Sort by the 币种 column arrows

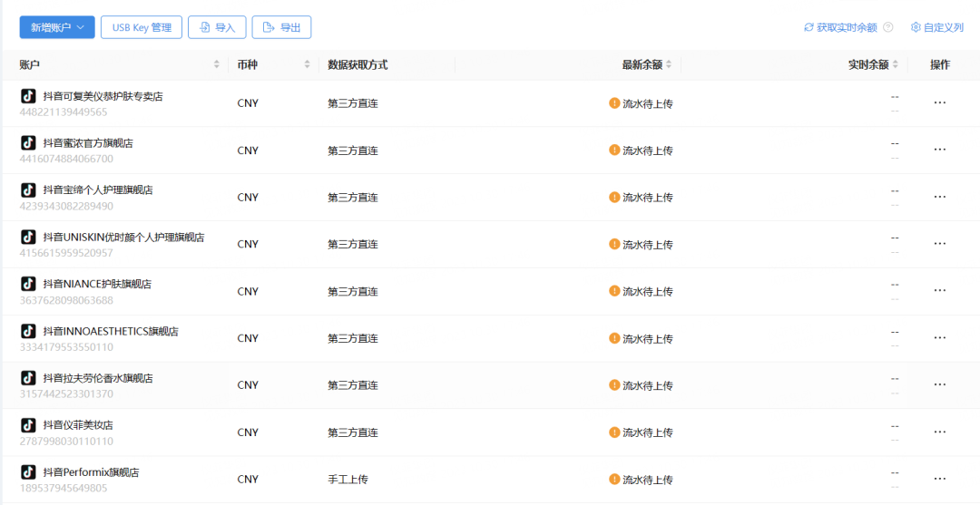307,64
